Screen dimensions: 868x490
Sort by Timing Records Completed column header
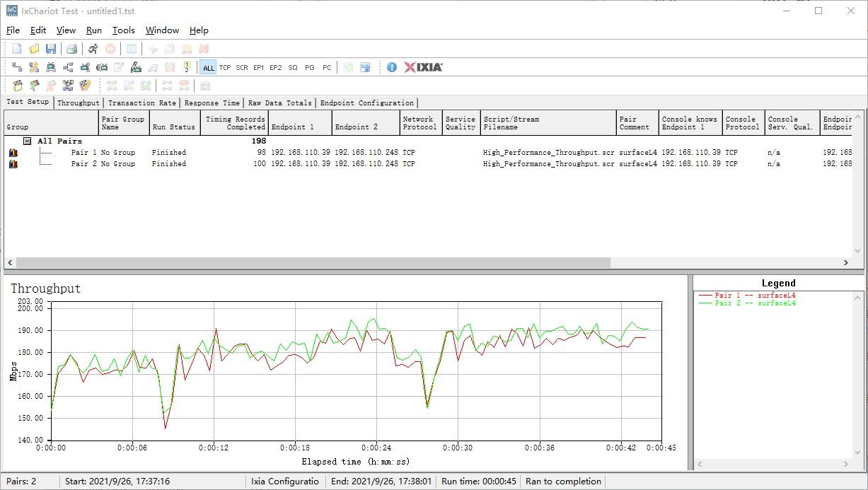(234, 123)
